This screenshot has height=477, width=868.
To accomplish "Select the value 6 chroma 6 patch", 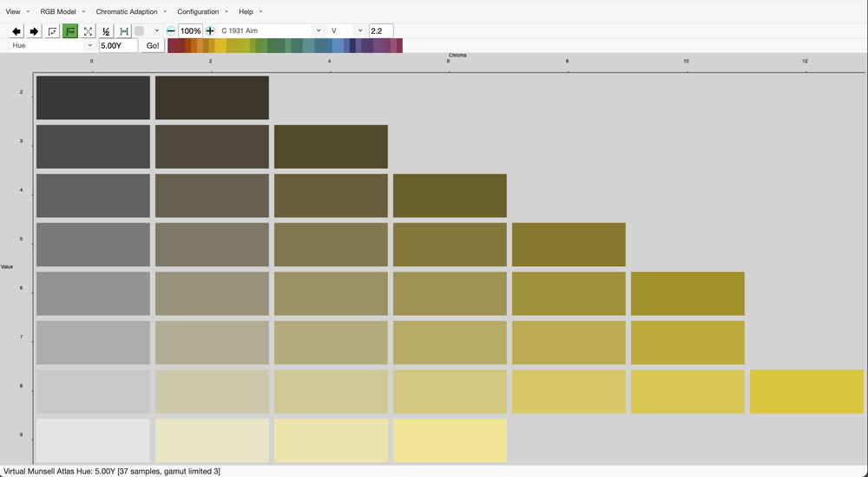I will click(450, 294).
